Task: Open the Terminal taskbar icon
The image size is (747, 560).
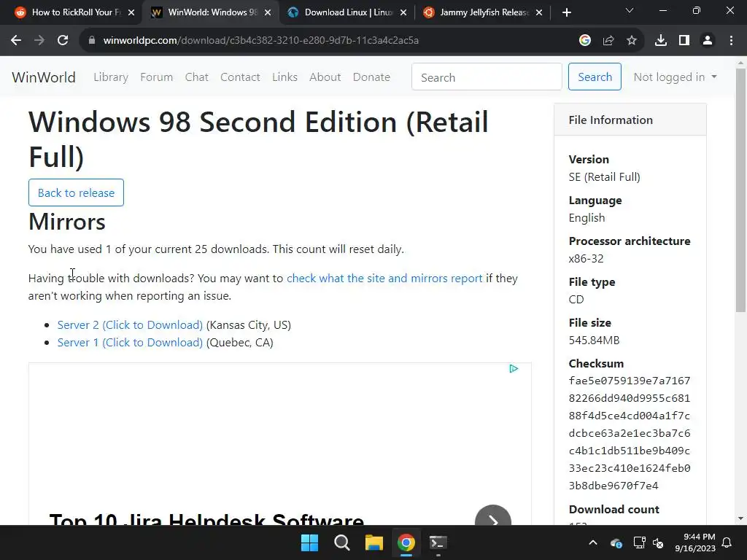Action: coord(438,542)
